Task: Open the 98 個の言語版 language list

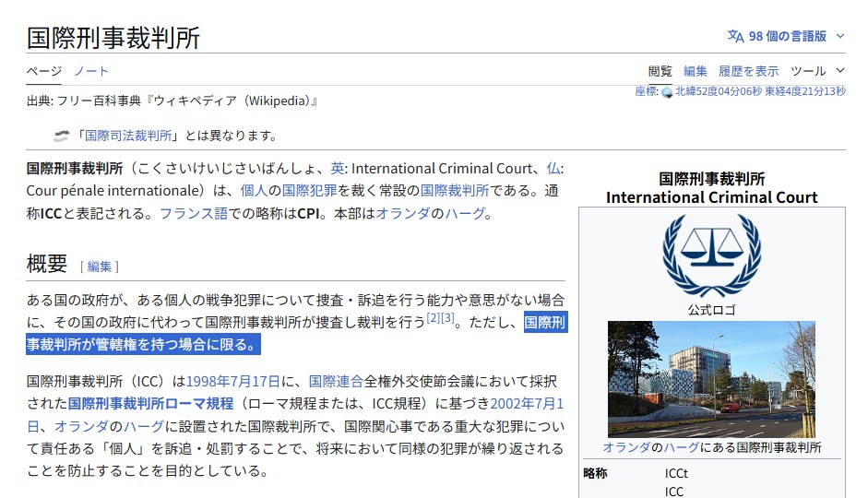Action: point(787,37)
